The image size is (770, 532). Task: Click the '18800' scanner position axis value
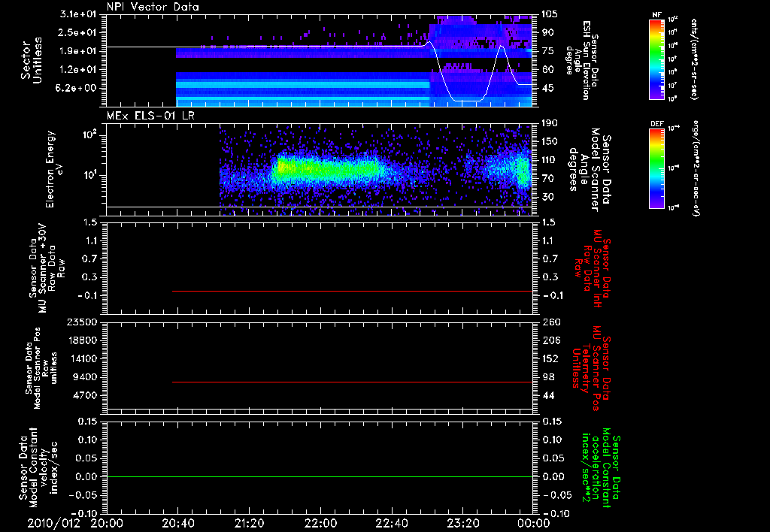pos(83,340)
